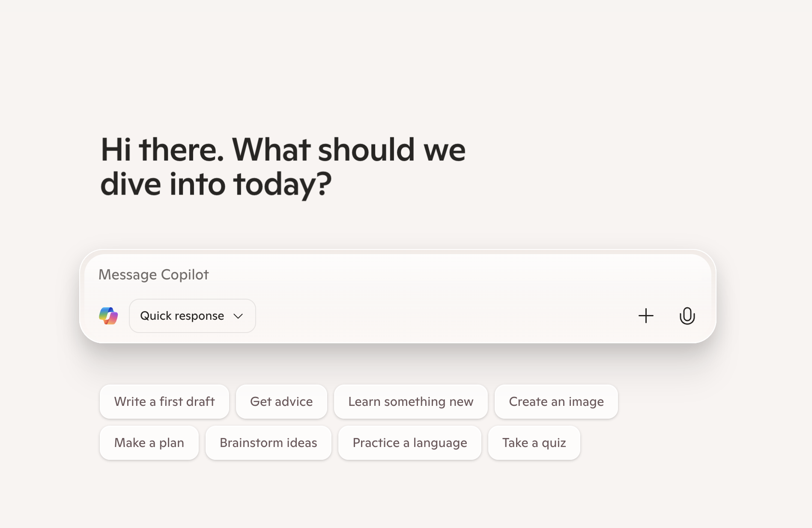The height and width of the screenshot is (528, 812).
Task: Click the "dive into today?" heading line
Action: coord(216,184)
